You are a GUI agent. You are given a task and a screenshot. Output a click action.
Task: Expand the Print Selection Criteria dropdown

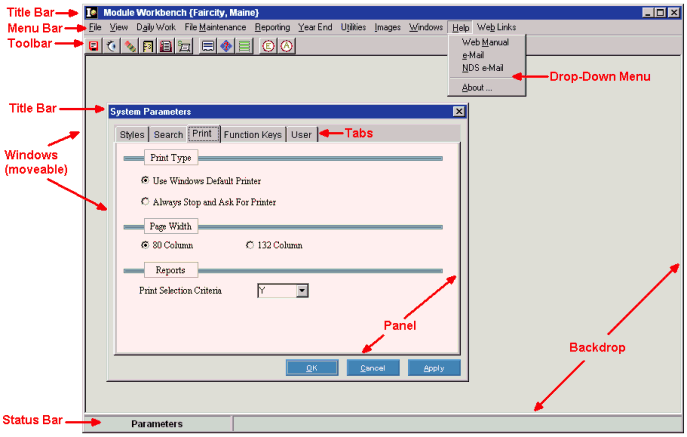302,291
